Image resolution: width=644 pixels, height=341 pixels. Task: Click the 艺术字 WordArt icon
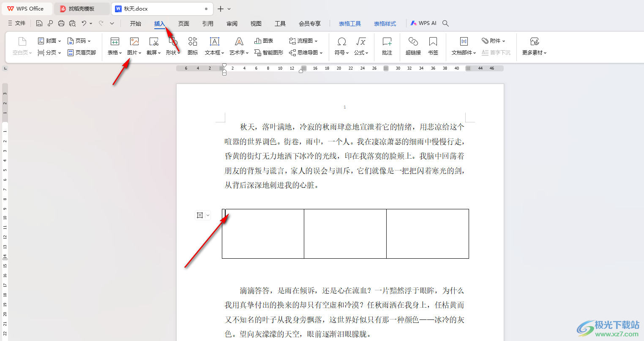pos(239,41)
